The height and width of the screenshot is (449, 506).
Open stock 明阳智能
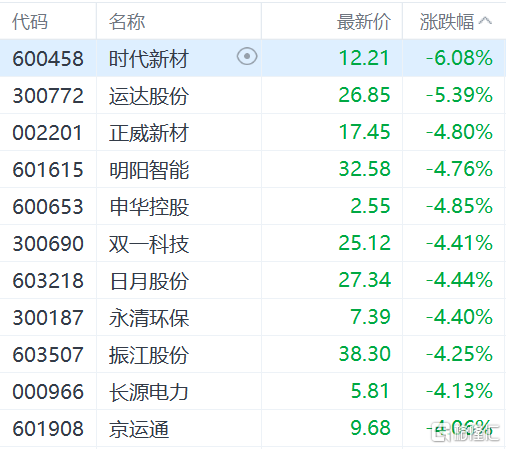[x=149, y=170]
